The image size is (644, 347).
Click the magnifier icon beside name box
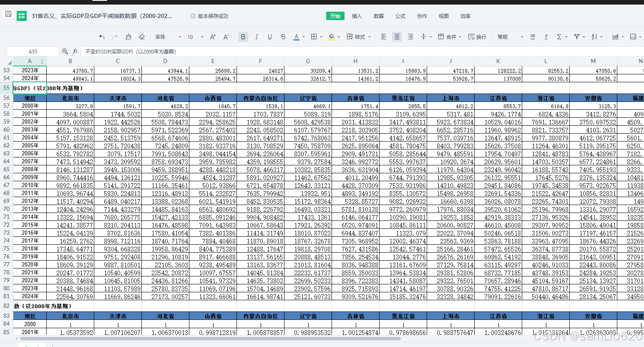65,51
